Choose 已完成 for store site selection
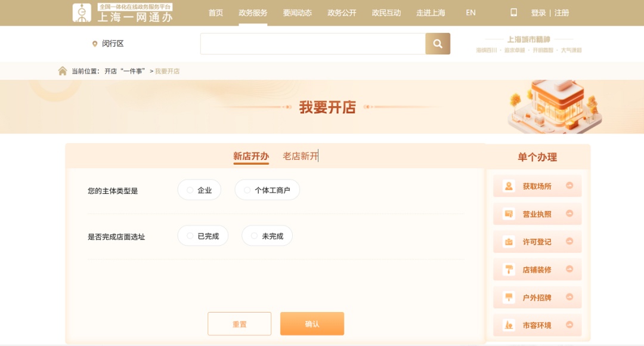This screenshot has height=346, width=644. (190, 236)
